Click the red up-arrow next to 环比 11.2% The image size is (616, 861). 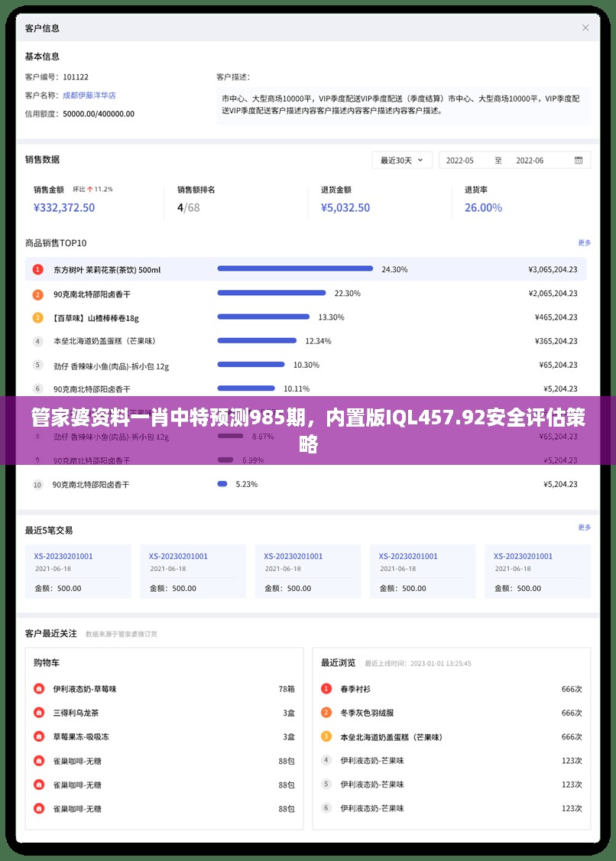coord(89,189)
